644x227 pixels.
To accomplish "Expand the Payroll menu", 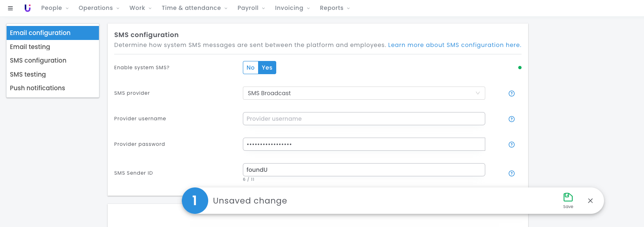I will click(251, 8).
